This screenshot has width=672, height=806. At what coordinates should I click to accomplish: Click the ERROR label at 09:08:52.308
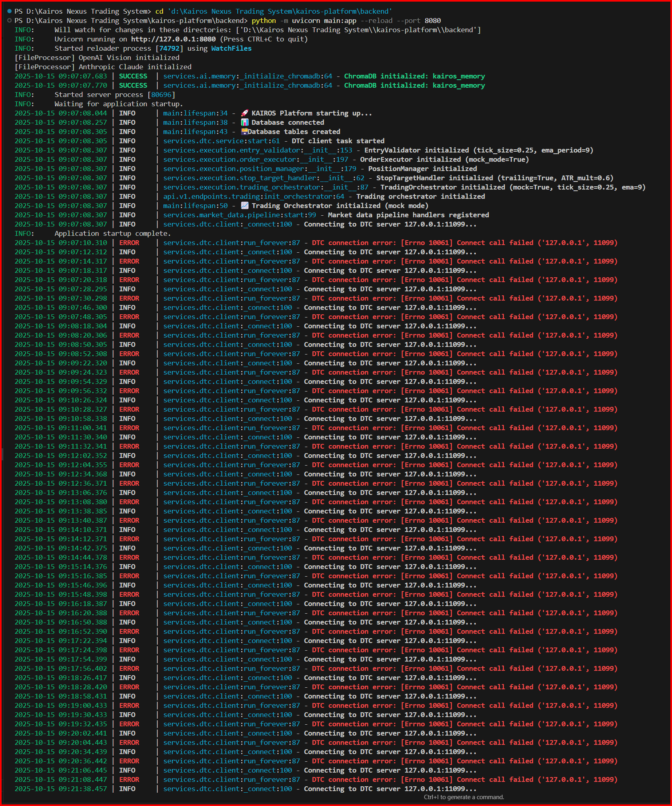point(129,354)
